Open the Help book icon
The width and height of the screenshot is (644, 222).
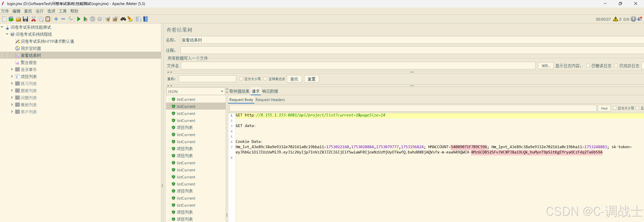pos(145,19)
